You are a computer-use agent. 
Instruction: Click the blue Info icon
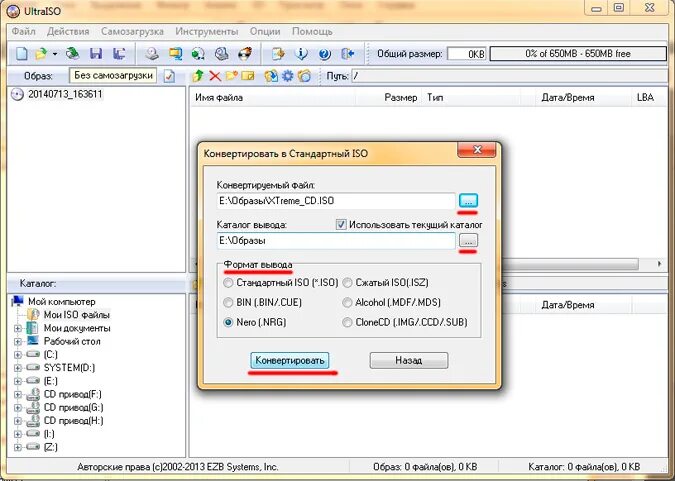tap(301, 54)
